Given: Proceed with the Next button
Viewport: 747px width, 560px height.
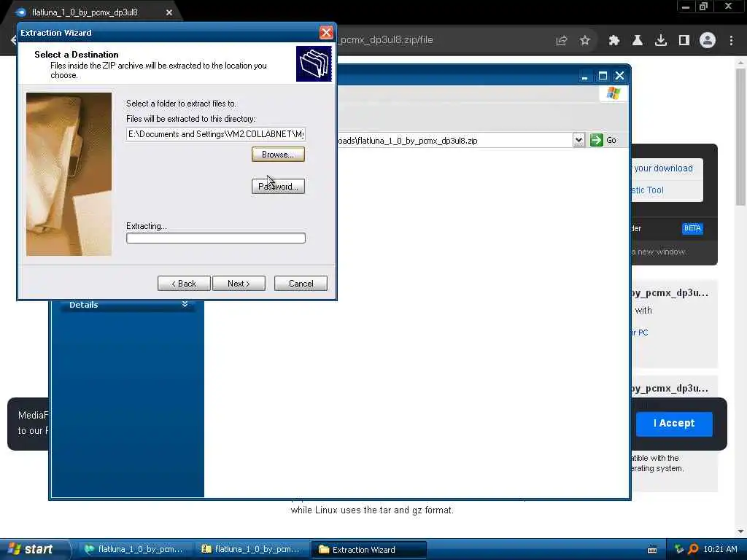Looking at the screenshot, I should point(239,284).
